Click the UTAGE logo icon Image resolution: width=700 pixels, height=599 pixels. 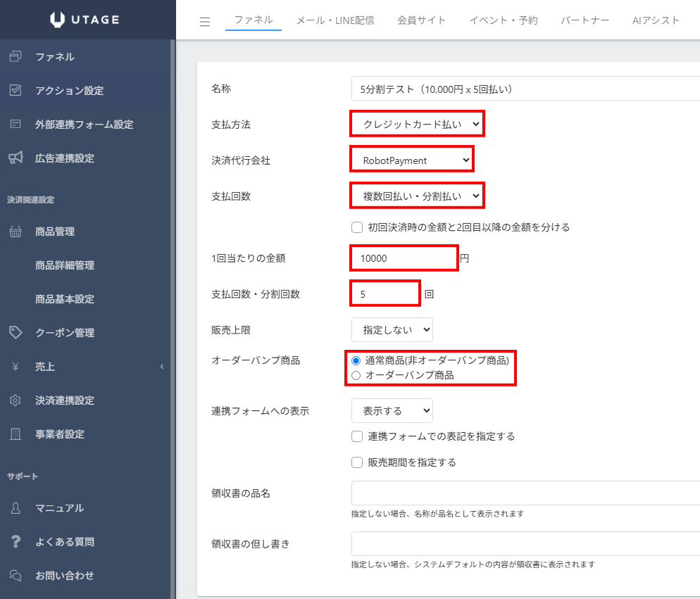[57, 20]
